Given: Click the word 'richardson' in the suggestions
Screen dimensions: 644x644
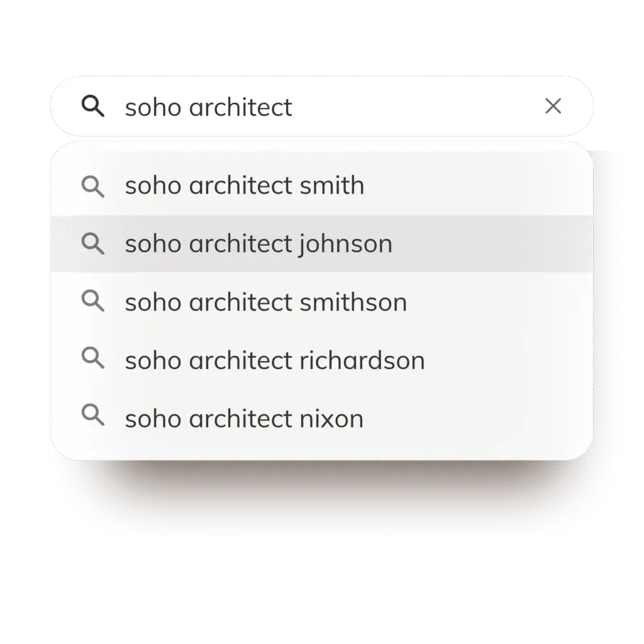Looking at the screenshot, I should tap(362, 360).
